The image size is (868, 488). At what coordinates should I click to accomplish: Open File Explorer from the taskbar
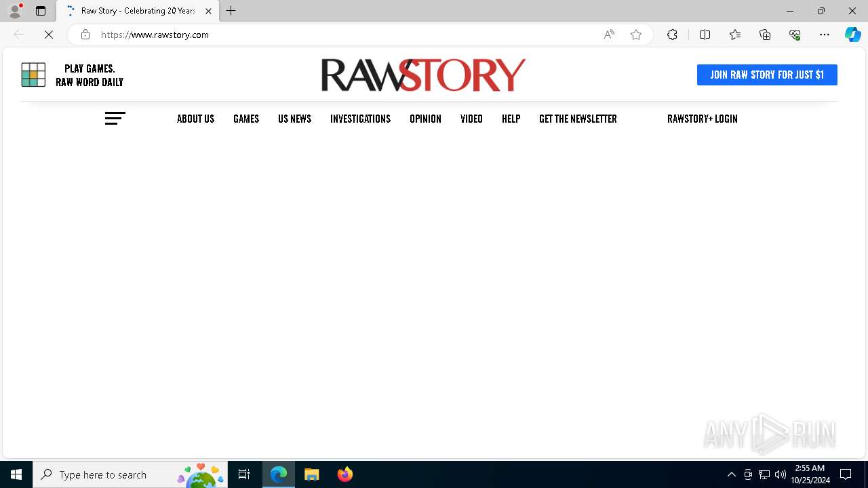[x=312, y=474]
